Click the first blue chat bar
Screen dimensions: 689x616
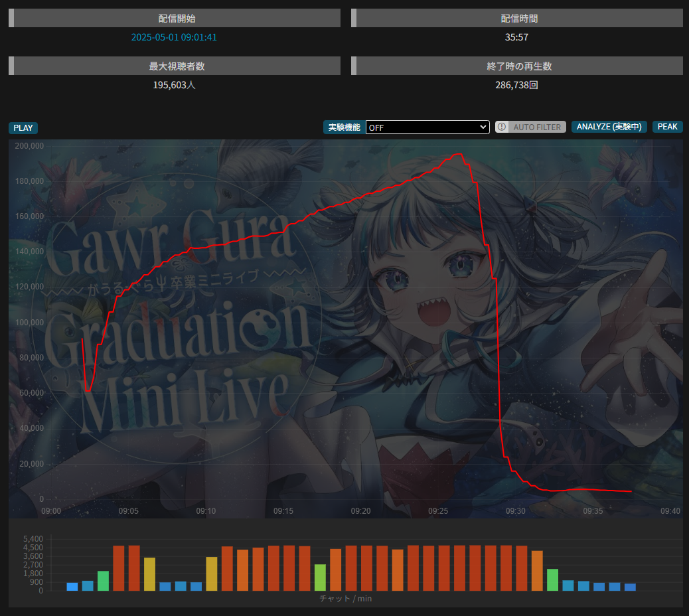(x=72, y=587)
